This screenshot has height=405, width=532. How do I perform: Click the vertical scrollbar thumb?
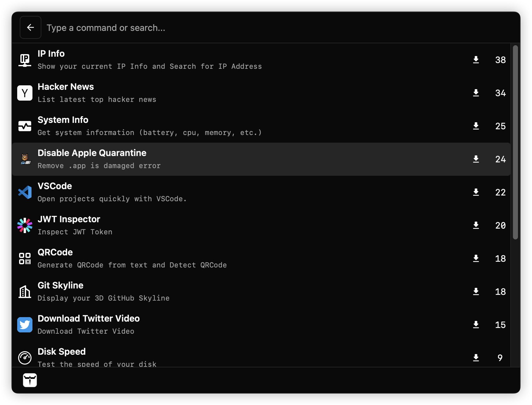[x=515, y=142]
